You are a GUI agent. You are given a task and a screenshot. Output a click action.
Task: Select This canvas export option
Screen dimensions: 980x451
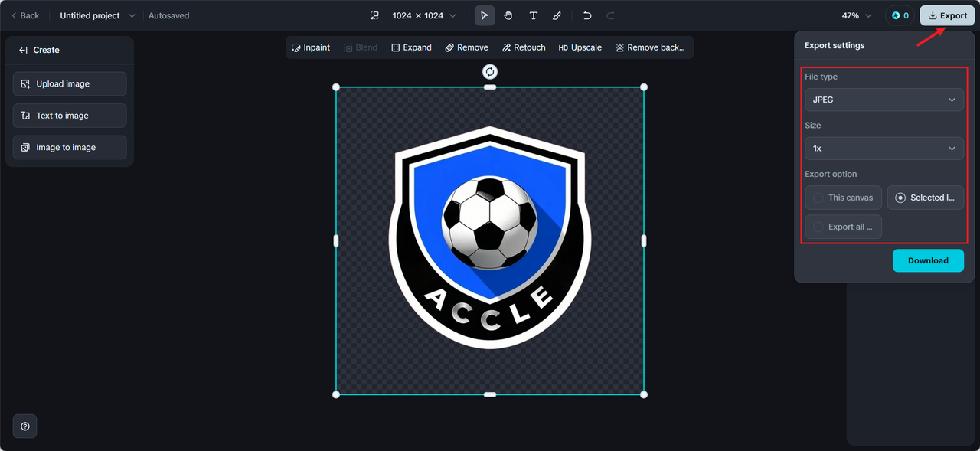point(844,198)
